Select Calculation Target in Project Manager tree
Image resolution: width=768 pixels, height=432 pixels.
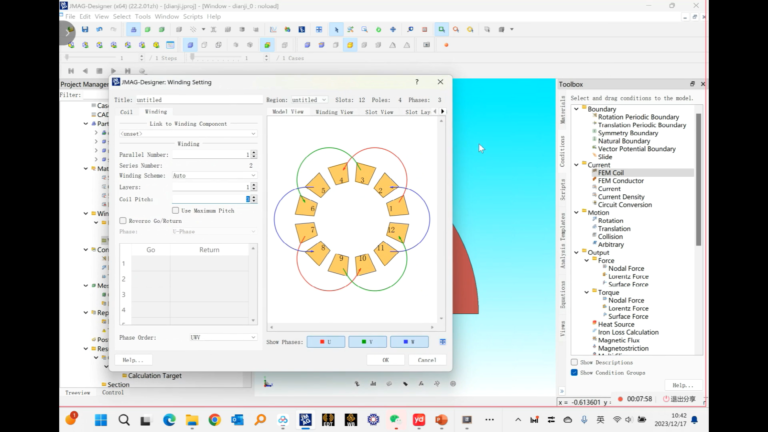pyautogui.click(x=155, y=376)
